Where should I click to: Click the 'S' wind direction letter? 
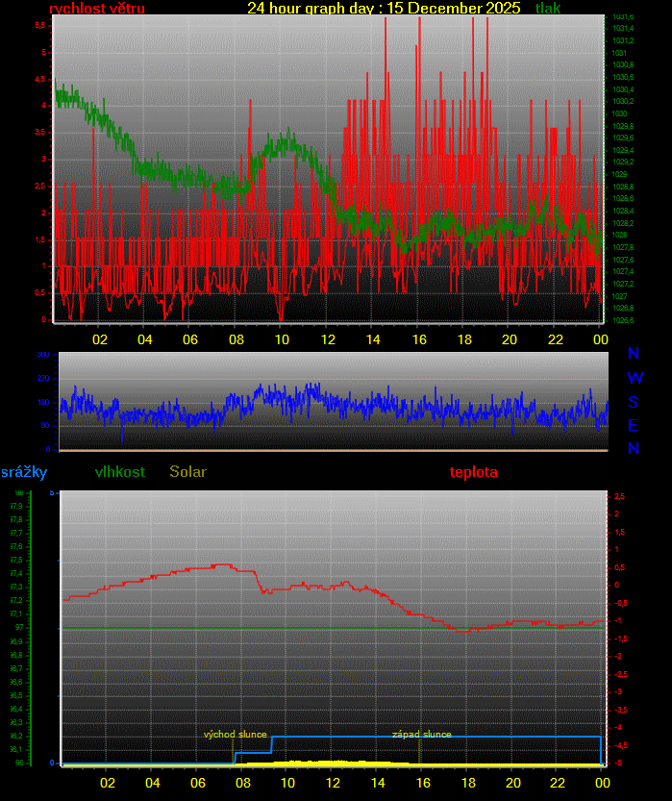tap(634, 402)
